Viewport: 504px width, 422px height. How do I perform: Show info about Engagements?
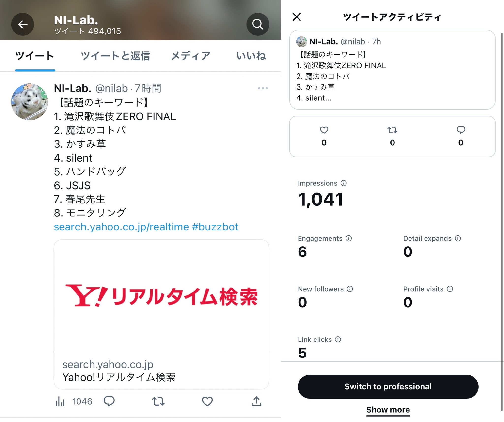349,238
